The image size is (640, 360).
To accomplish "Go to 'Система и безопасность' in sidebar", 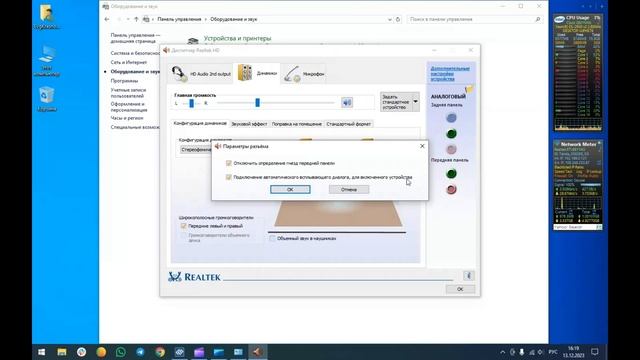I will (135, 53).
